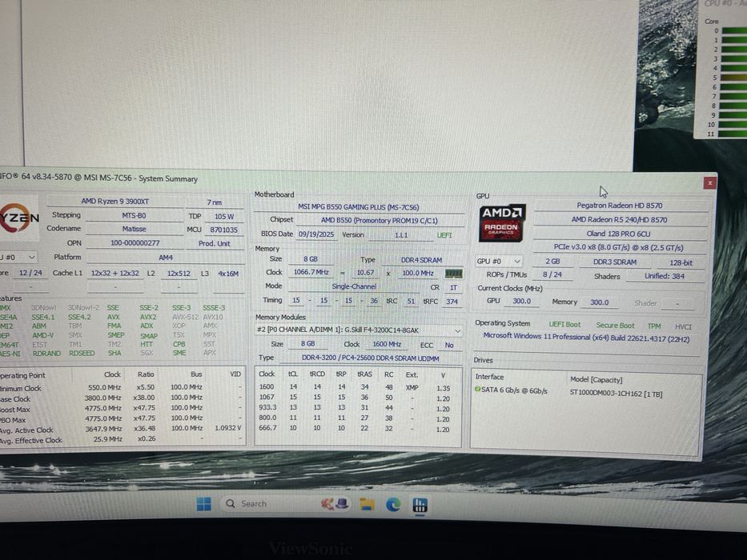The image size is (747, 560).
Task: Open the Windows Start menu
Action: click(x=204, y=504)
